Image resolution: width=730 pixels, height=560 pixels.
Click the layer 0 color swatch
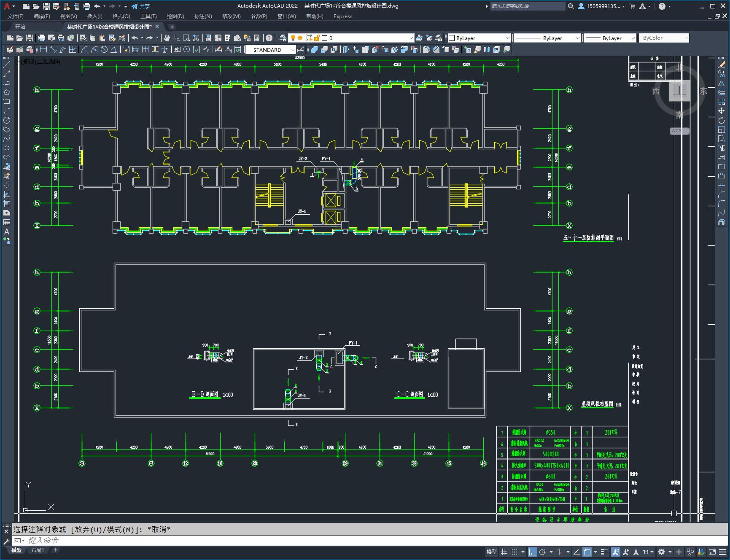point(325,38)
